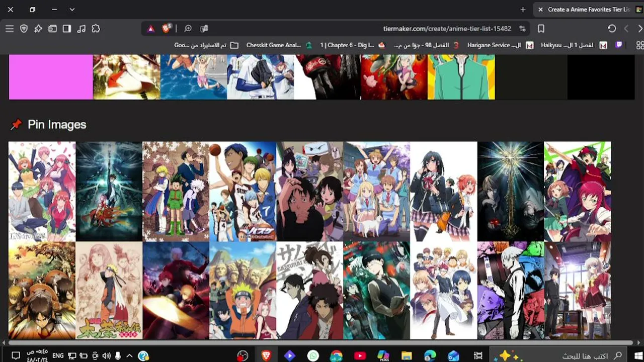The image size is (644, 362).
Task: Open the tab search dropdown chevron
Action: point(72,10)
